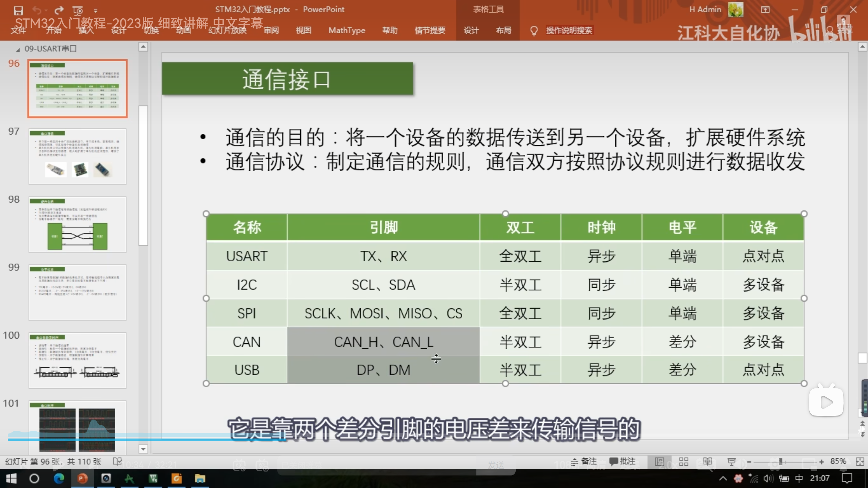The width and height of the screenshot is (868, 488).
Task: Select slide 98 thumbnail
Action: (77, 224)
